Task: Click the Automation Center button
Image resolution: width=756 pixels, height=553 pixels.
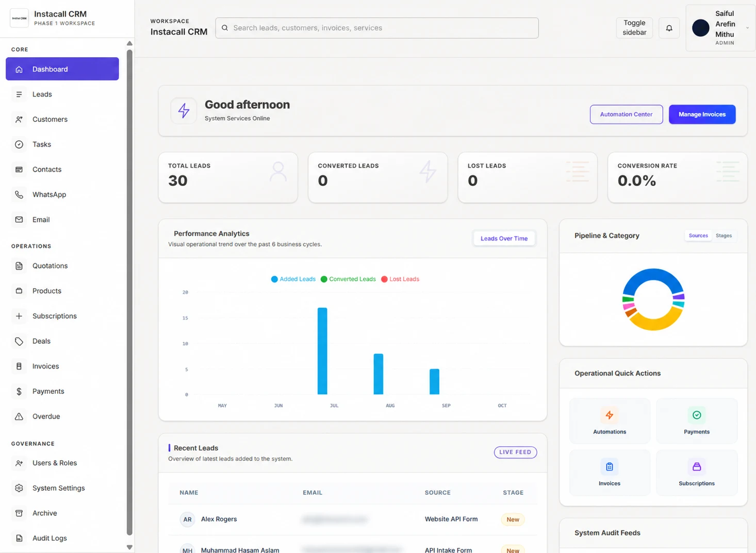Action: [x=626, y=114]
